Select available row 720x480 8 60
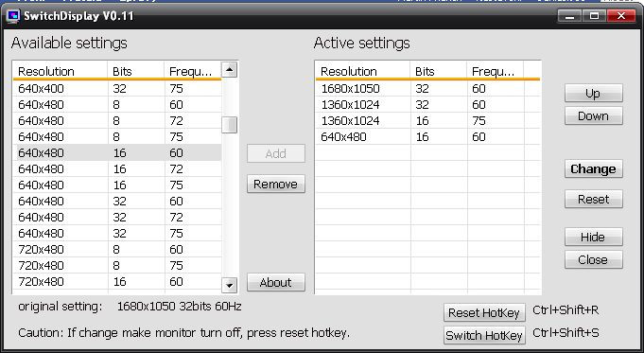The height and width of the screenshot is (353, 644). (117, 250)
